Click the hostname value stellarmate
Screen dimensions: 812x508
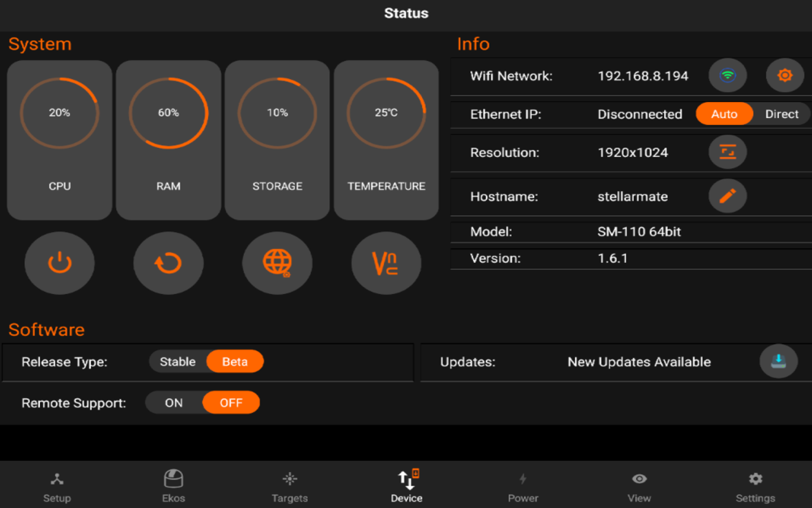(x=632, y=196)
